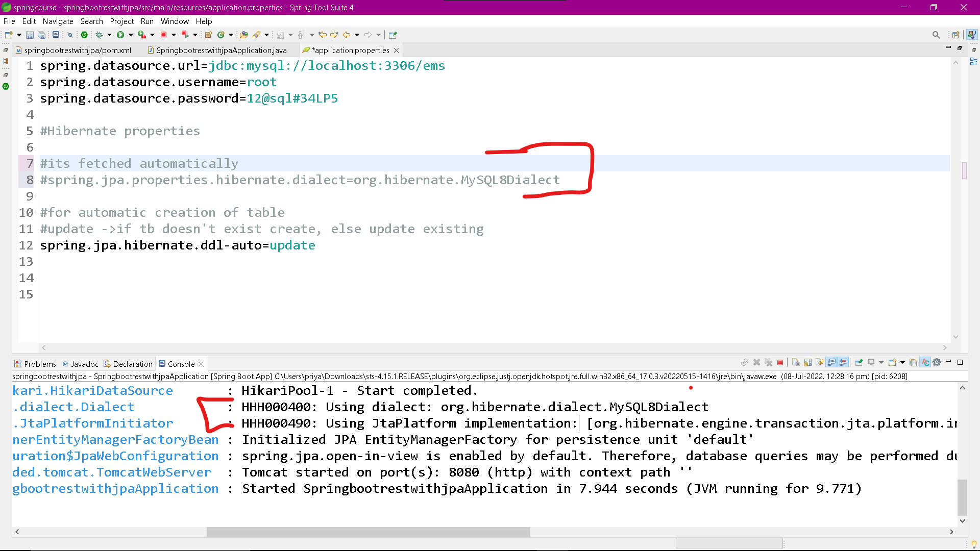980x551 pixels.
Task: Expand the Open Console dropdown arrow
Action: pos(902,362)
